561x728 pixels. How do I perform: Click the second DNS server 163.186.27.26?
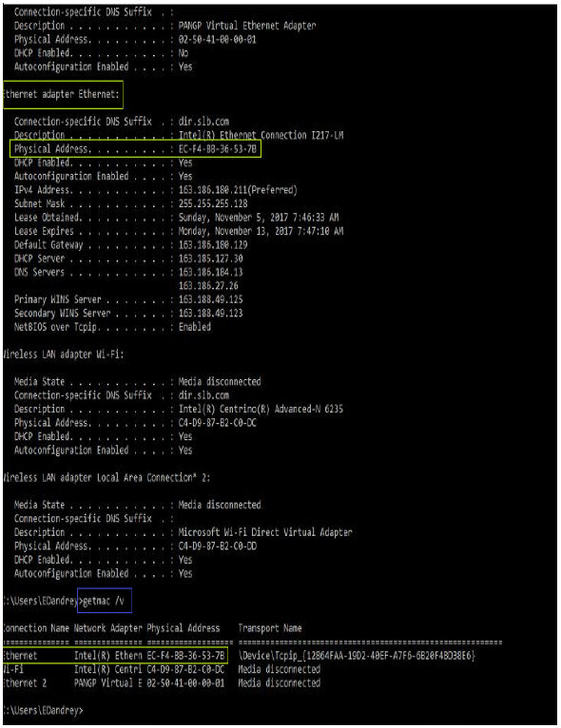point(208,285)
